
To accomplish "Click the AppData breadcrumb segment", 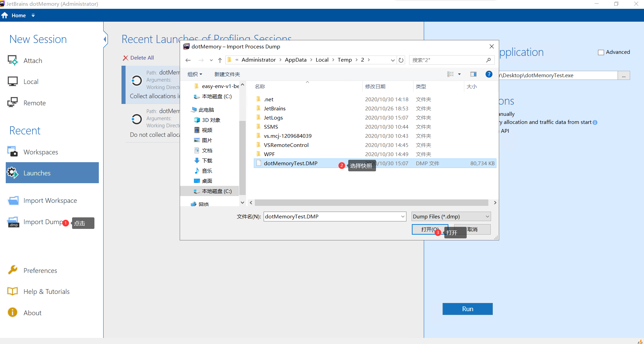I will (295, 60).
